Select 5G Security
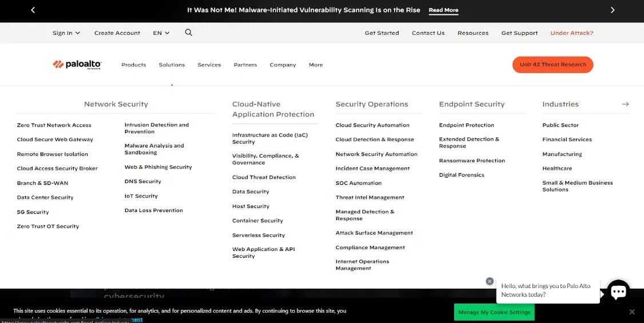 tap(33, 212)
